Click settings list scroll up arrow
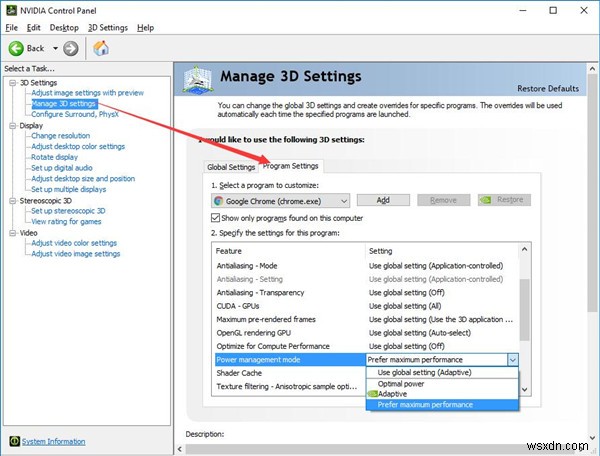Image resolution: width=600 pixels, height=456 pixels. (525, 249)
